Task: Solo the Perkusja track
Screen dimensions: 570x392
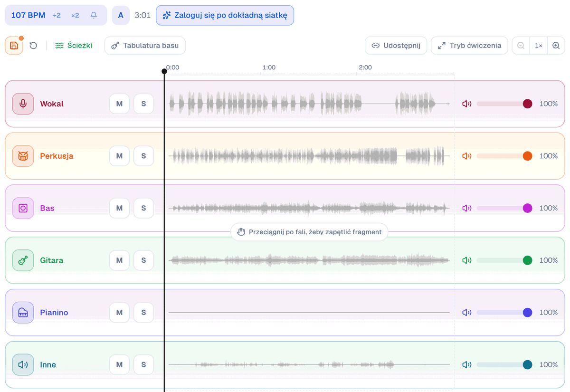Action: click(x=143, y=156)
